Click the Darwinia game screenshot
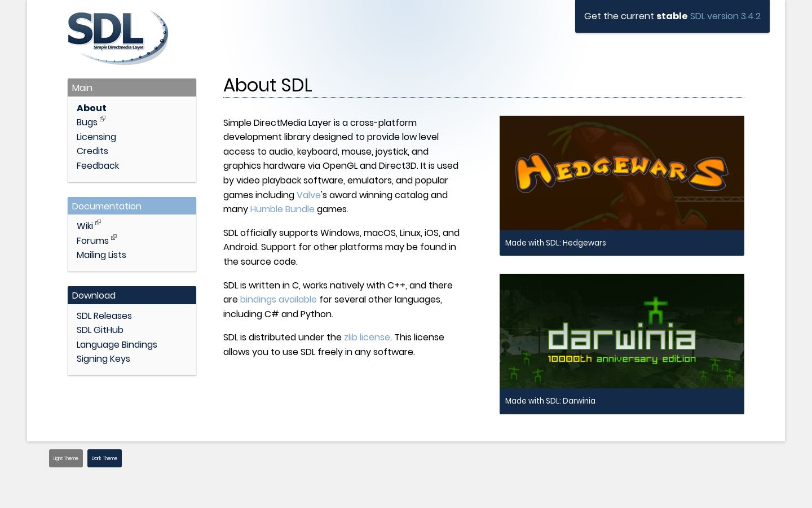Viewport: 812px width, 508px height. point(622,331)
